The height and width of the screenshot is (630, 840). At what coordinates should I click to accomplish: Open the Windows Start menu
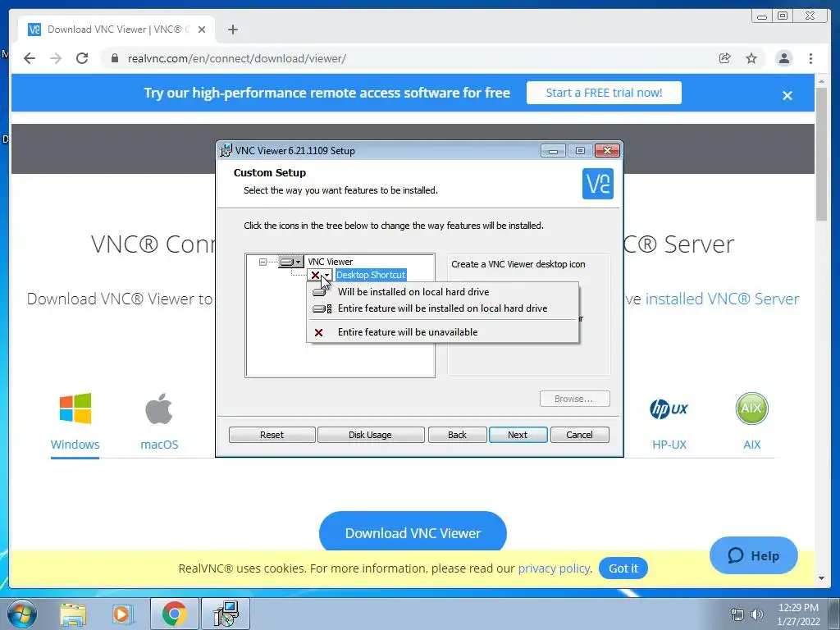point(21,614)
